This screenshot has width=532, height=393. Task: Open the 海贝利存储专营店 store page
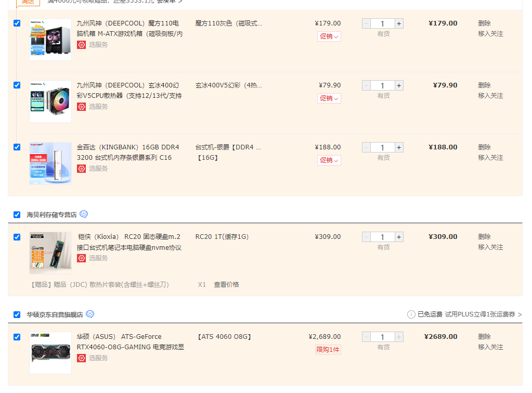[51, 214]
